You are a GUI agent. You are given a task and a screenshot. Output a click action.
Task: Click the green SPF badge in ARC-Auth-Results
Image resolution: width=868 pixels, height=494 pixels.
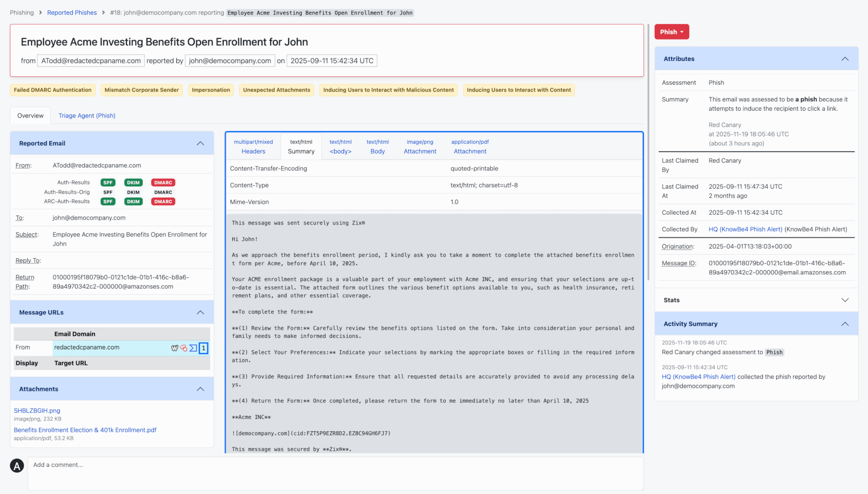coord(108,201)
